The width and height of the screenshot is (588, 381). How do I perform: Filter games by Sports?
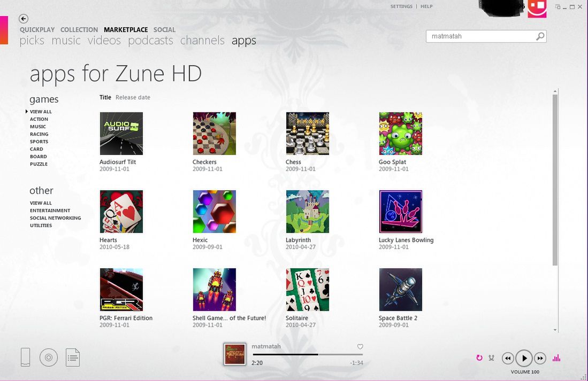pyautogui.click(x=39, y=142)
